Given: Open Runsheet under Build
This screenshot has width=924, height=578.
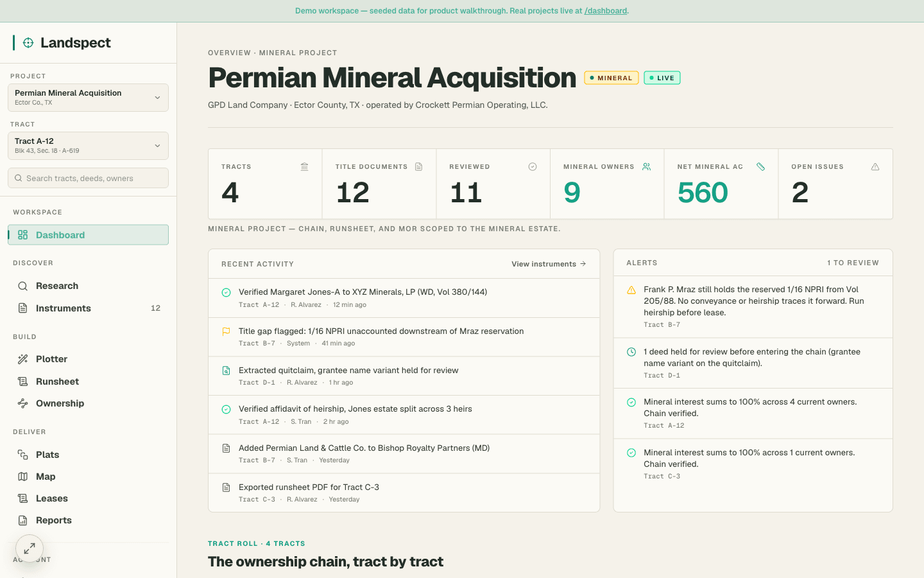Looking at the screenshot, I should [x=88, y=381].
